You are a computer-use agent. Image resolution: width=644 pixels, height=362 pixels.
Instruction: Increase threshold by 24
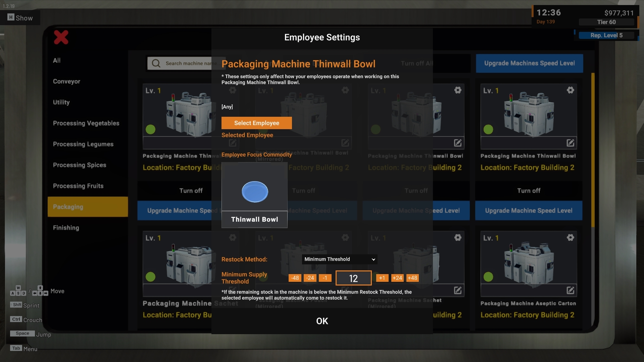click(x=397, y=278)
